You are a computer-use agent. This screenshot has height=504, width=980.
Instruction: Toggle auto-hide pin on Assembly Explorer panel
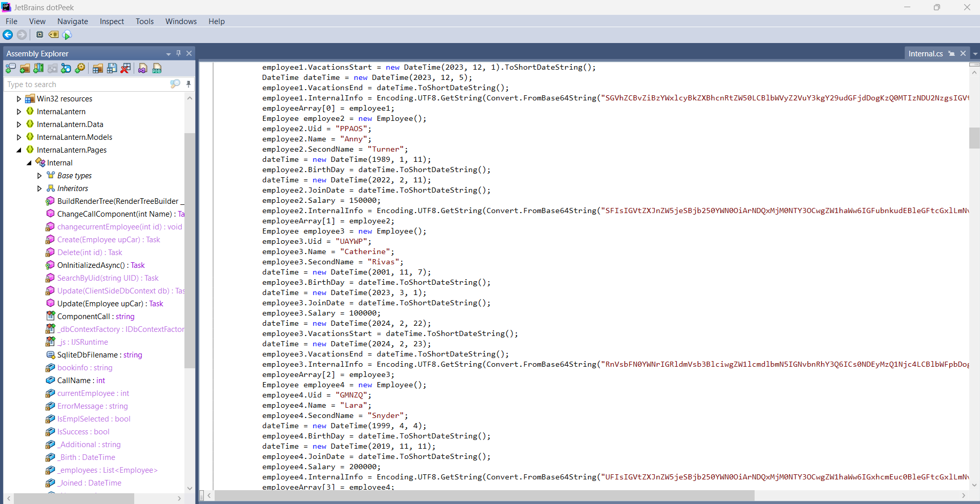click(178, 53)
